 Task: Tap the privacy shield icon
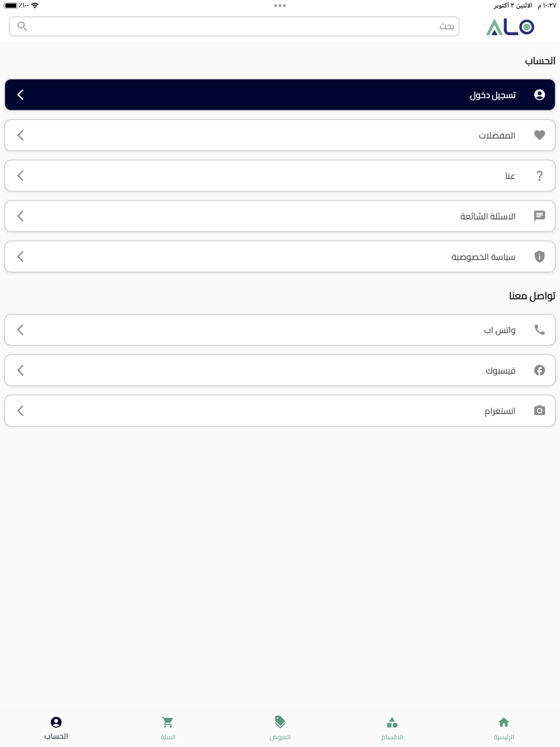(539, 256)
